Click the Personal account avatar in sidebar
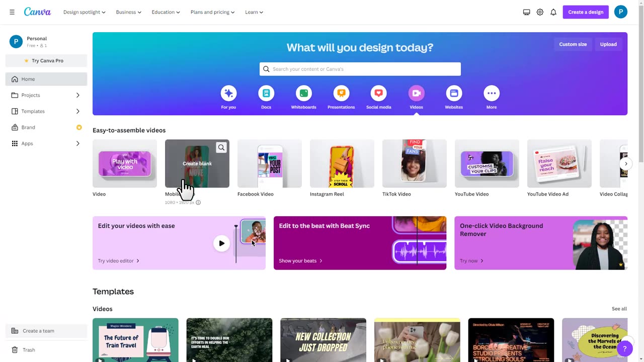This screenshot has height=362, width=644. click(x=16, y=42)
